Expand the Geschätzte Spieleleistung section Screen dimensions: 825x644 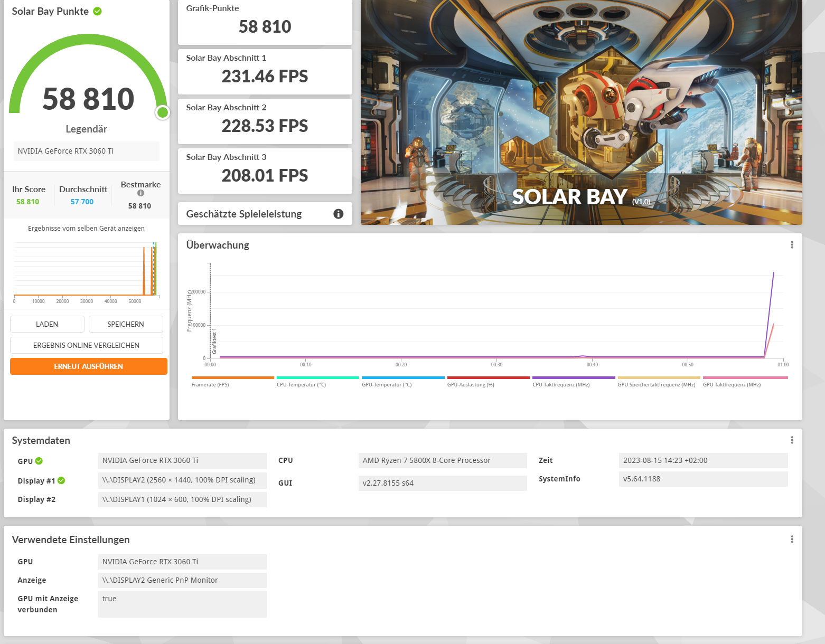coord(265,214)
